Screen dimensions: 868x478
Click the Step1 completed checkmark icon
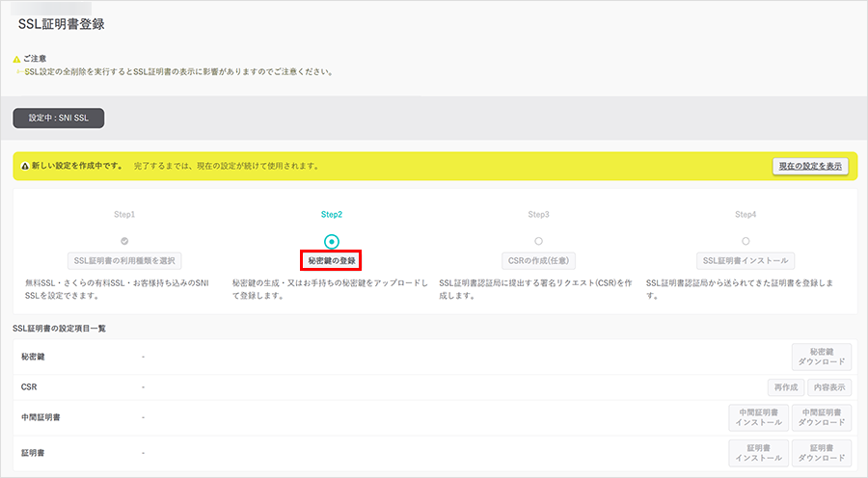click(x=124, y=240)
